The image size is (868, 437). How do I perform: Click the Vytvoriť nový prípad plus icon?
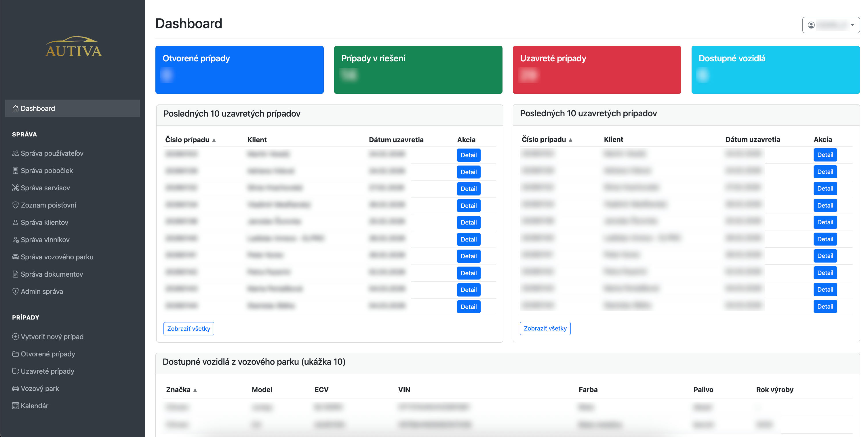click(16, 336)
